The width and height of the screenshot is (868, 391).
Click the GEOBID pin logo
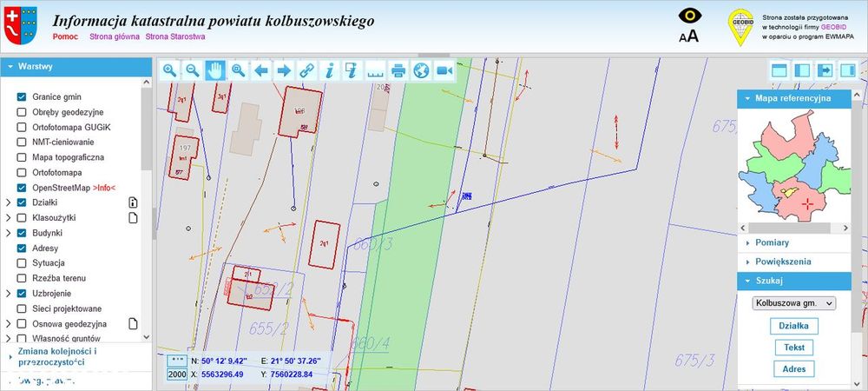tap(740, 27)
